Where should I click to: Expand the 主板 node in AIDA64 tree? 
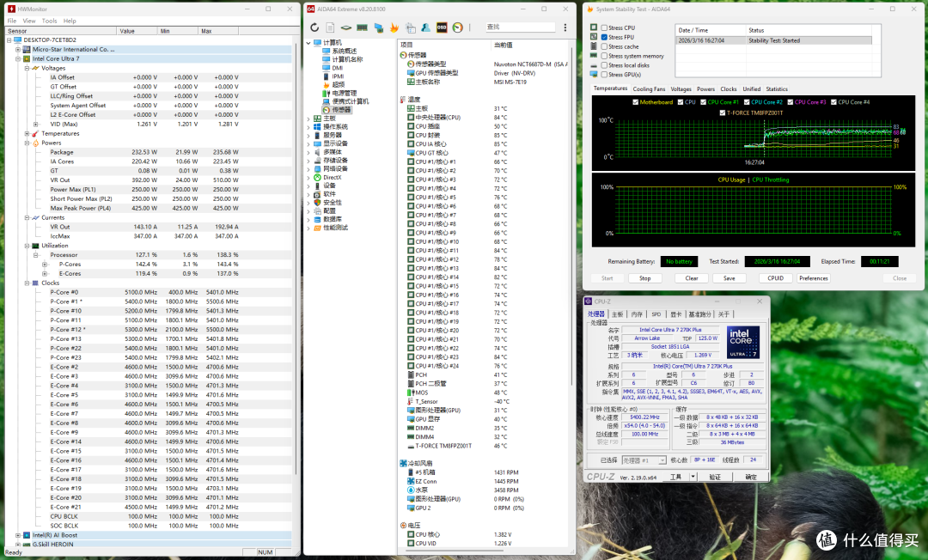tap(308, 119)
